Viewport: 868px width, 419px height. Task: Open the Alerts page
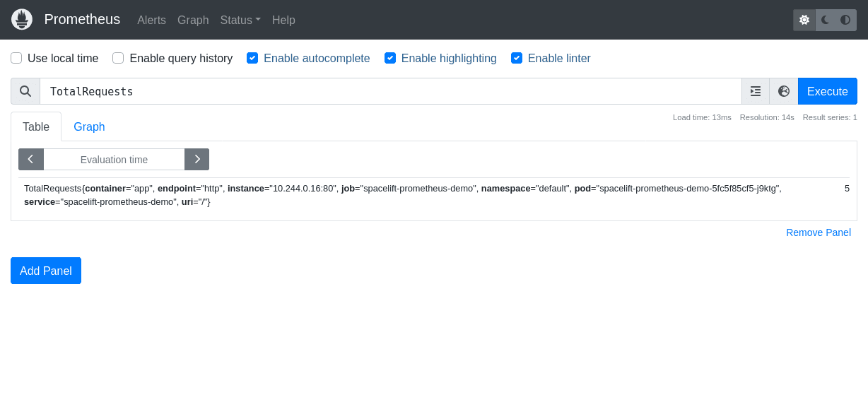(151, 20)
